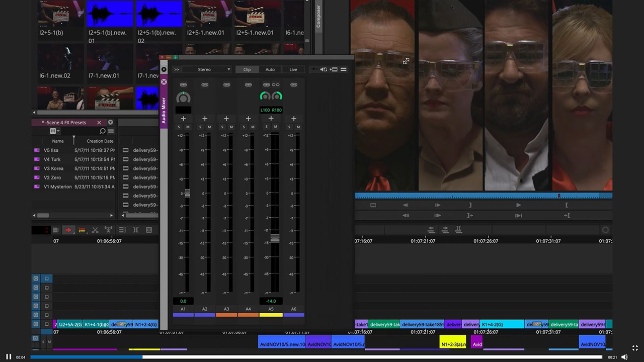Click the red Splice-In arrow tool
644x362 pixels.
tap(68, 230)
